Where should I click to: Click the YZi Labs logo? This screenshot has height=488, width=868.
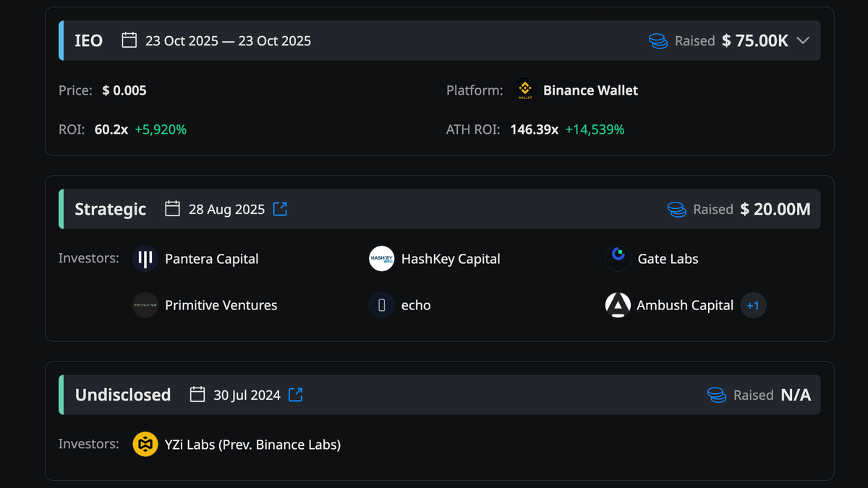(x=145, y=444)
